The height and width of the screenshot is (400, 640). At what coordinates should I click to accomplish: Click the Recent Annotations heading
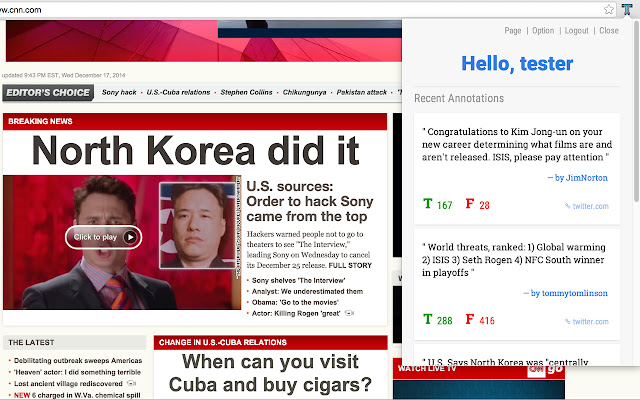(459, 98)
